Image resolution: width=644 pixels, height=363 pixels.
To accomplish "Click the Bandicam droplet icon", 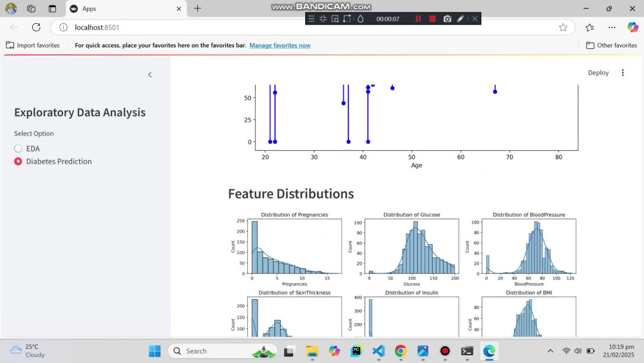I will click(360, 19).
